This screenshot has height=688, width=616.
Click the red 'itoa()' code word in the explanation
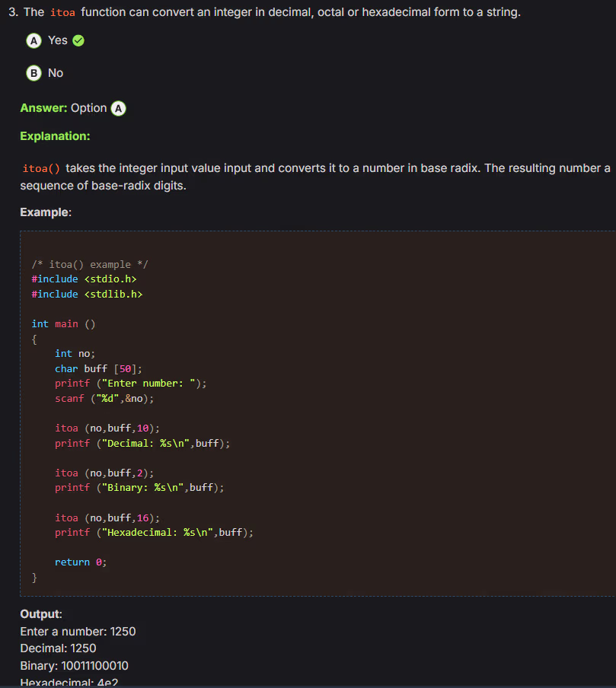point(41,168)
